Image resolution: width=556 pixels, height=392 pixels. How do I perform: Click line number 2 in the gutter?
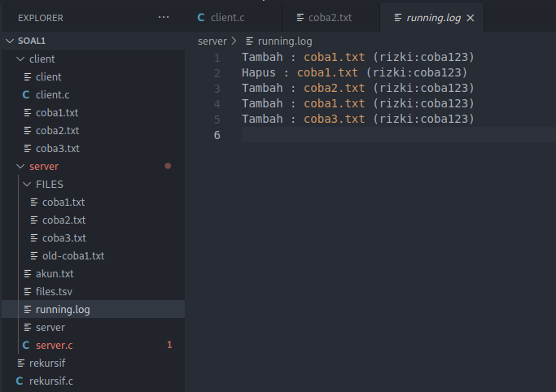[x=217, y=73]
